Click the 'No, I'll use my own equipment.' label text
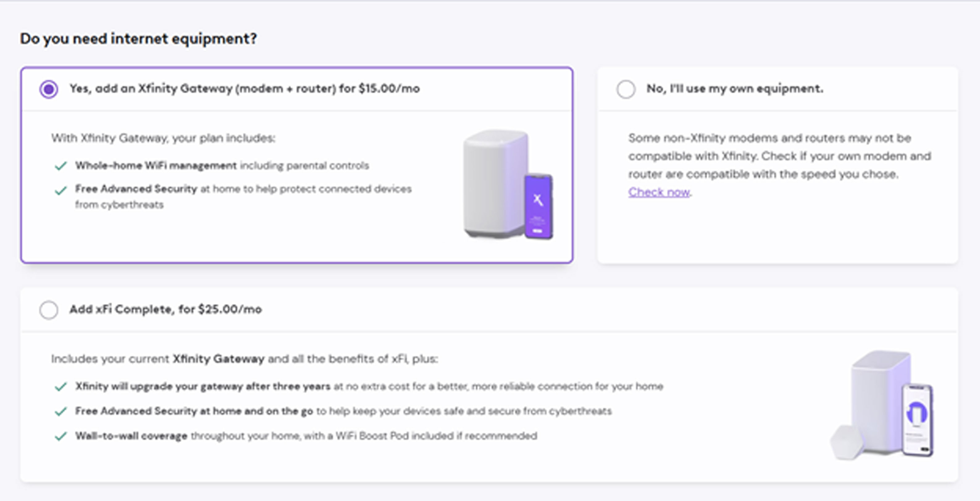This screenshot has width=980, height=501. pyautogui.click(x=735, y=89)
